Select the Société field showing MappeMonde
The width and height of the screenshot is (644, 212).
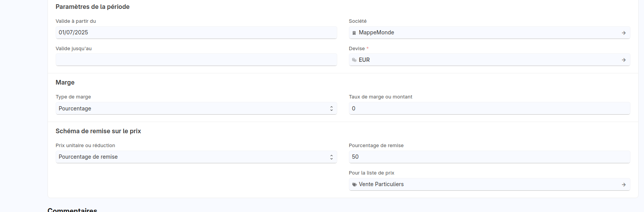point(487,33)
